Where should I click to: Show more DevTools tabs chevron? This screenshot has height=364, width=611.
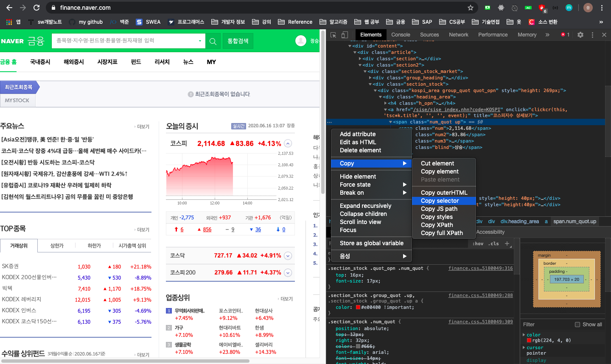pyautogui.click(x=547, y=35)
